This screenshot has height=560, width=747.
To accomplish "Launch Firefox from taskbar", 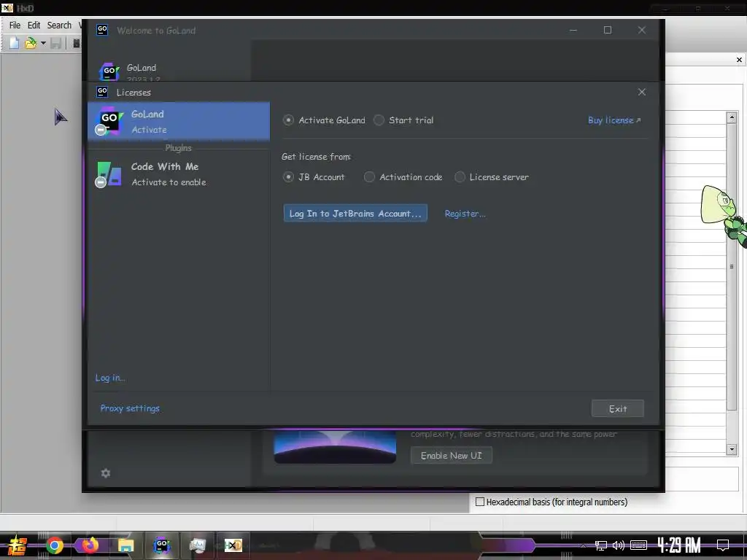I will click(x=90, y=545).
